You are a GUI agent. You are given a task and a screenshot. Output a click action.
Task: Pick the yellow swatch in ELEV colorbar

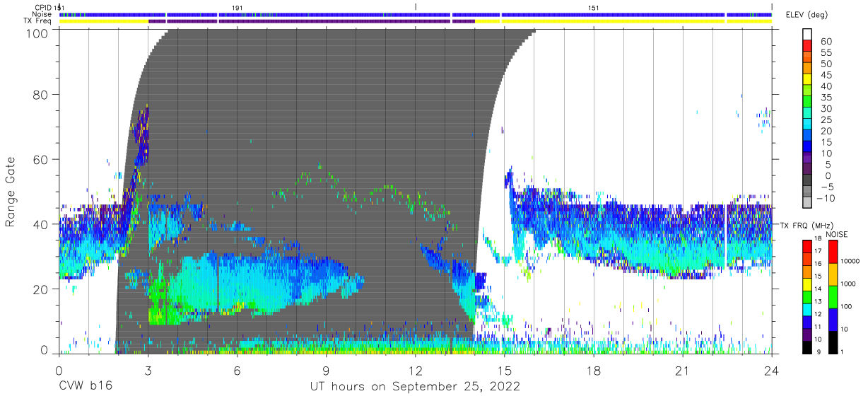tap(807, 79)
